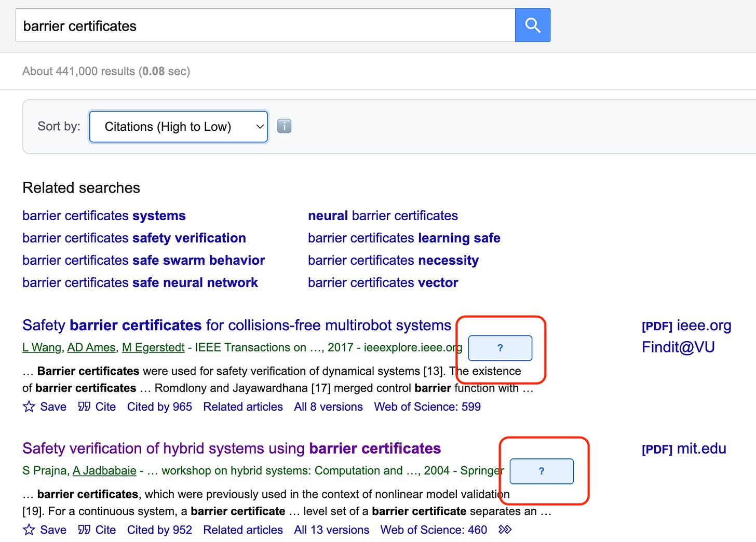Open the All 8 versions link
This screenshot has width=756, height=542.
click(x=328, y=407)
